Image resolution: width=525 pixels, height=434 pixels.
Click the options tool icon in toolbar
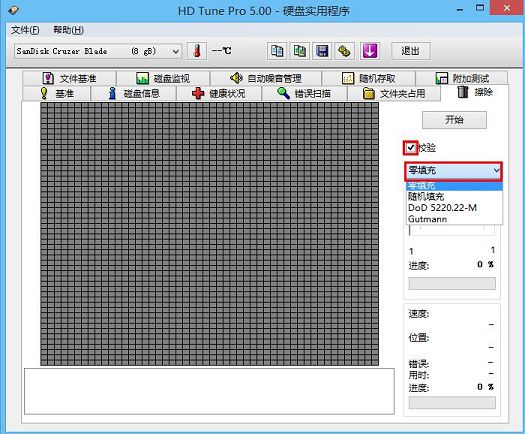tap(344, 51)
